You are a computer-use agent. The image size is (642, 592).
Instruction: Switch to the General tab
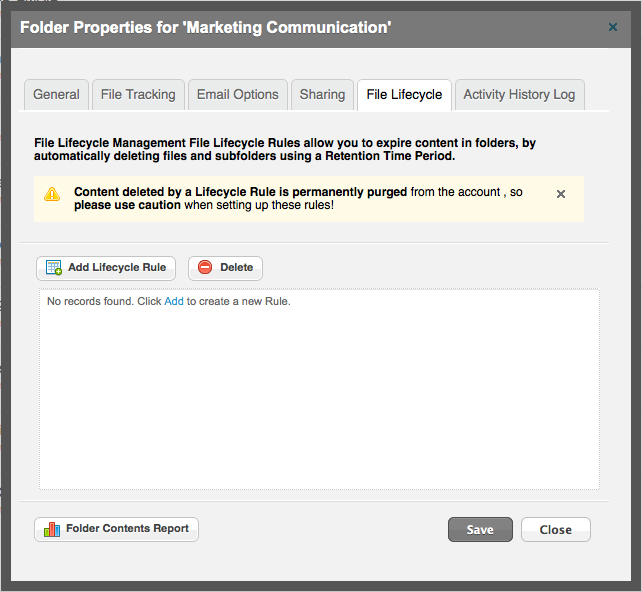(56, 95)
